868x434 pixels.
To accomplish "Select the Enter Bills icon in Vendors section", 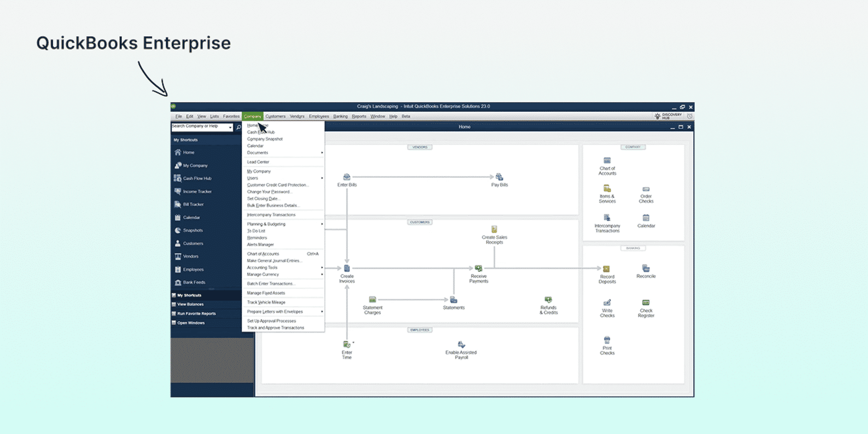I will [347, 178].
